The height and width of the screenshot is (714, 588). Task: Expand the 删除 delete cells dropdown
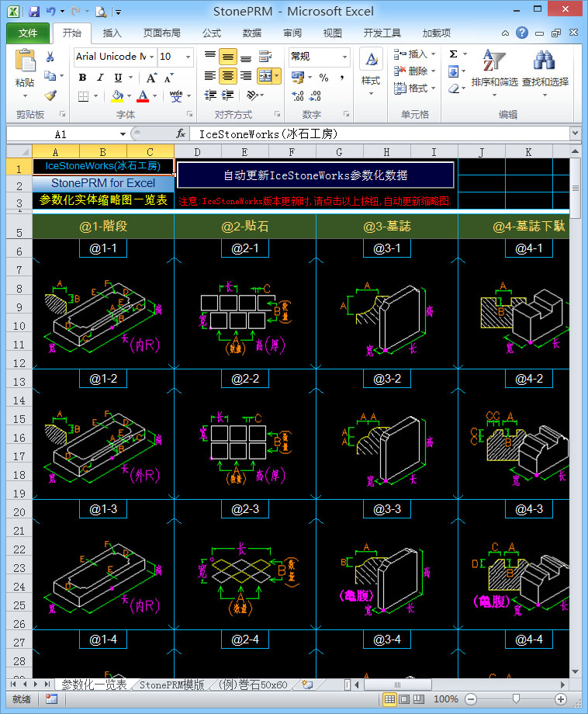(434, 71)
